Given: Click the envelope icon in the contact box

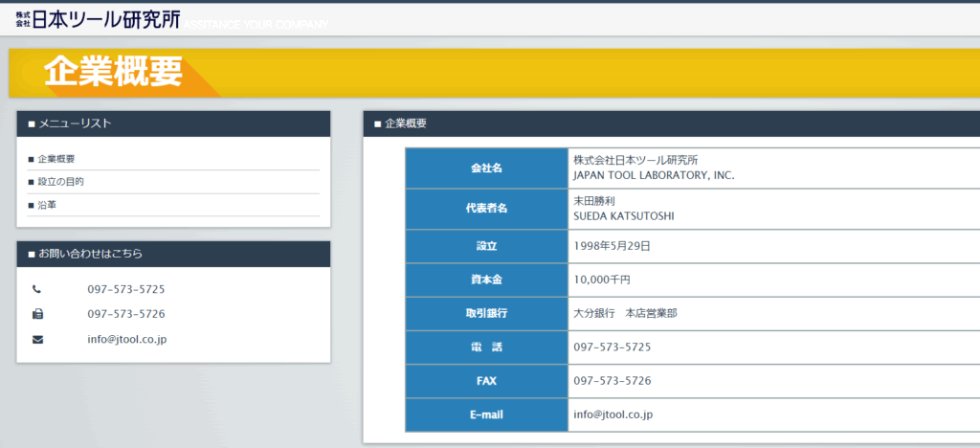Looking at the screenshot, I should [37, 339].
